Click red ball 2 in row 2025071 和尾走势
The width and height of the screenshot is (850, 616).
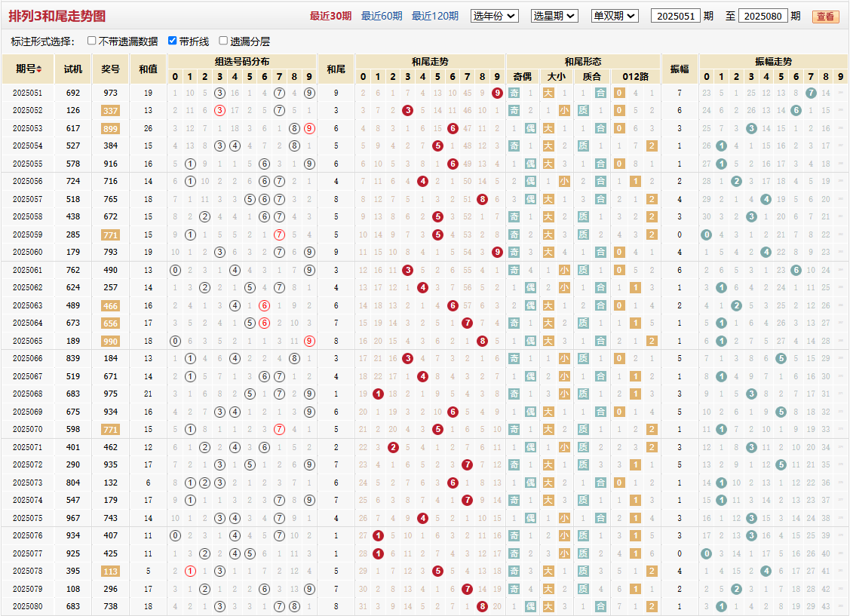[393, 447]
